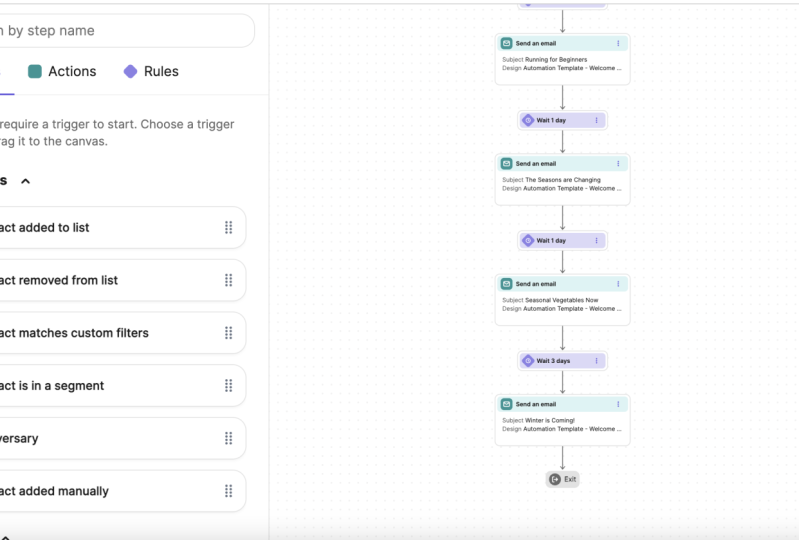Switch to the Rules tab
Screen dimensions: 799x540
coord(151,71)
